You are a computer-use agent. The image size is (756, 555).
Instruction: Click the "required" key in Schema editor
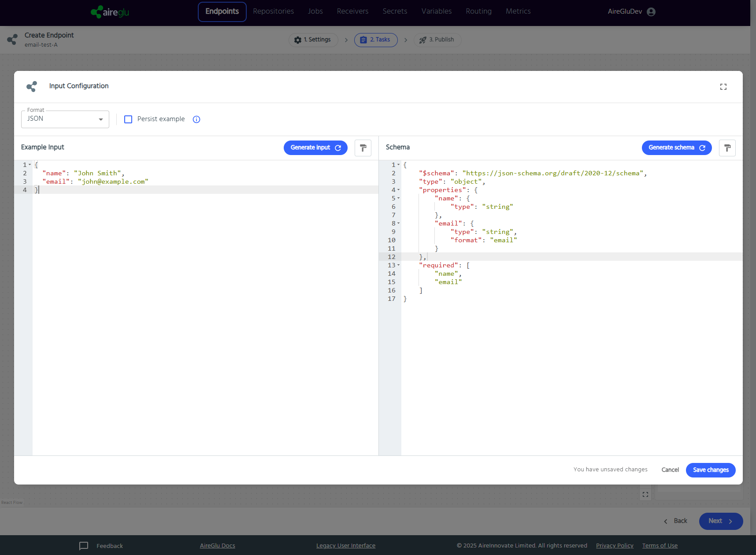click(438, 265)
